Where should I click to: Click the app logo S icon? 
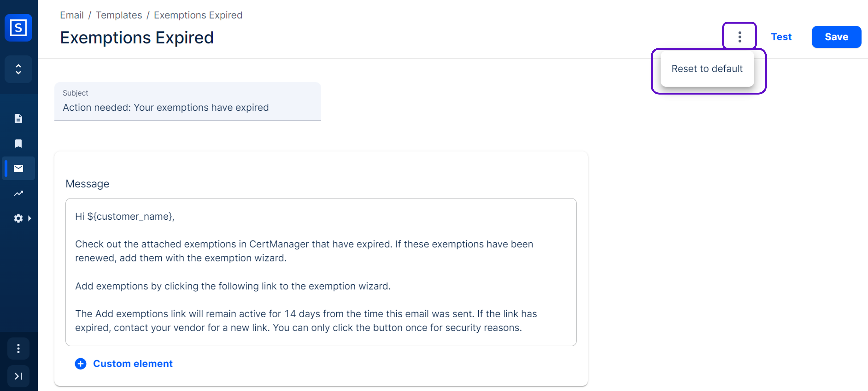(18, 28)
